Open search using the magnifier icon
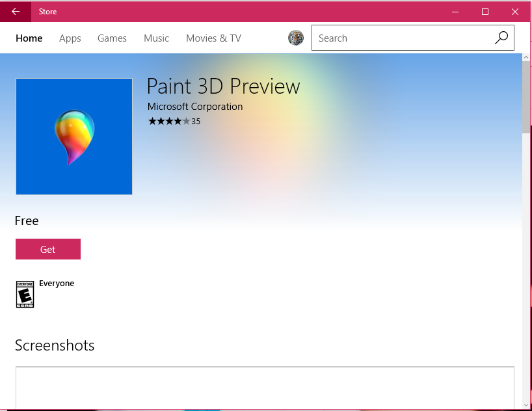The width and height of the screenshot is (532, 411). [501, 38]
